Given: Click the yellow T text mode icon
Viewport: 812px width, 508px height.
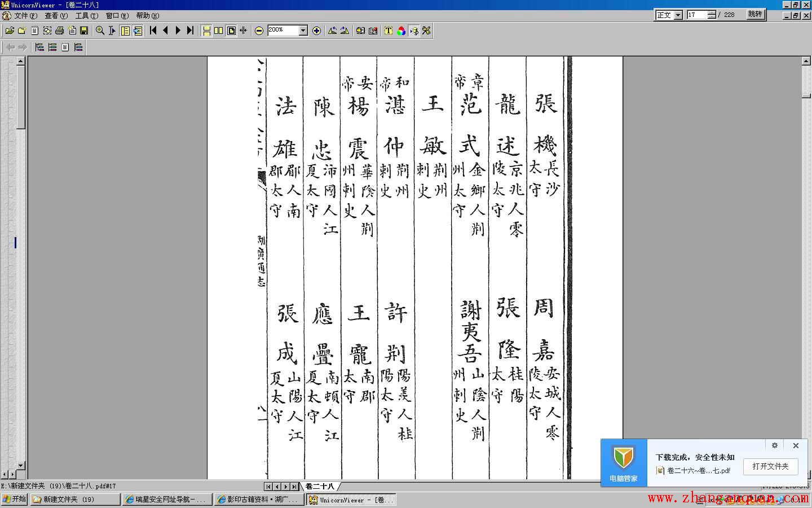Looking at the screenshot, I should [x=389, y=30].
